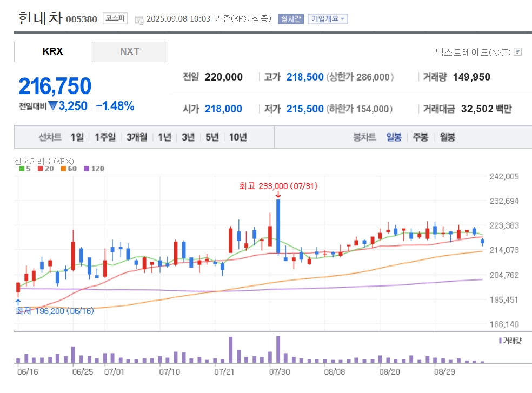Viewport: 532px width, 393px height.
Task: Click the NXT help question-mark icon
Action: (517, 51)
